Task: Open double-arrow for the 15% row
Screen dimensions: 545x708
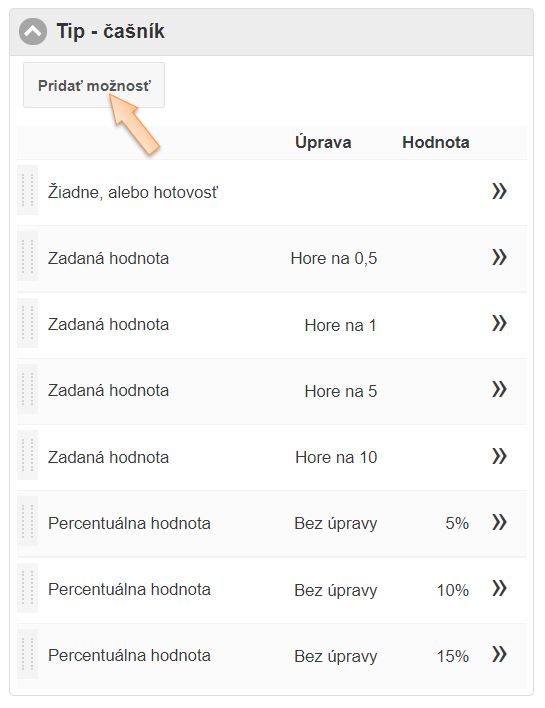Action: (x=499, y=654)
